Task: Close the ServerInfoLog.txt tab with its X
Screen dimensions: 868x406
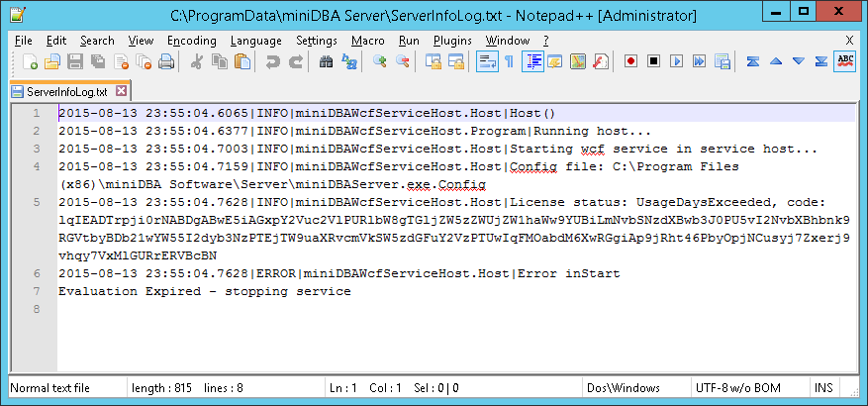Action: (121, 91)
